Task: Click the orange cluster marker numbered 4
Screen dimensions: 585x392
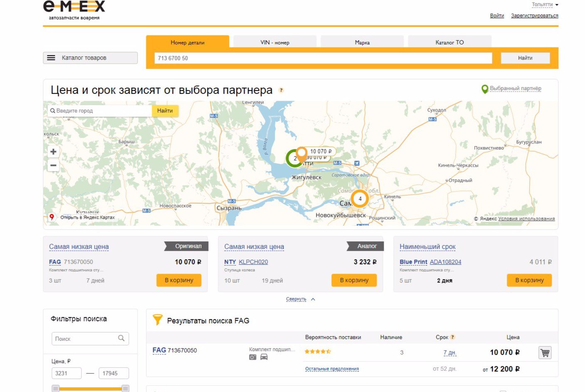Action: point(360,199)
